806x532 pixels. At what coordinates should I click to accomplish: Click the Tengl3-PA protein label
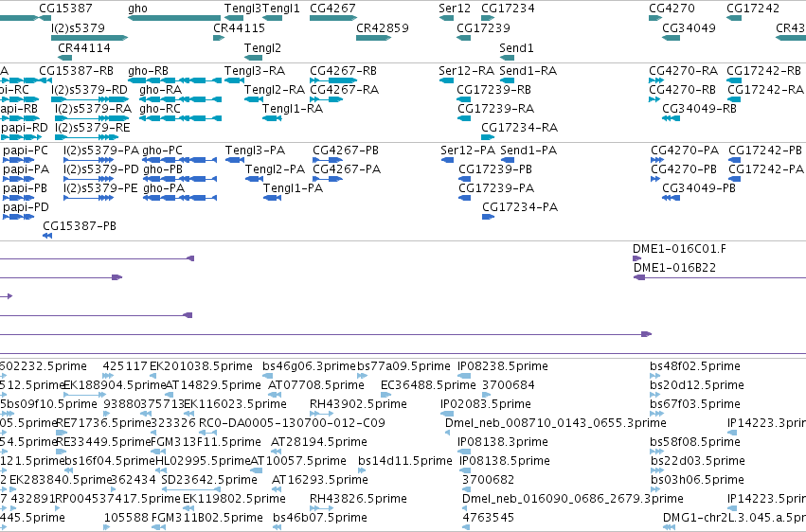coord(255,150)
